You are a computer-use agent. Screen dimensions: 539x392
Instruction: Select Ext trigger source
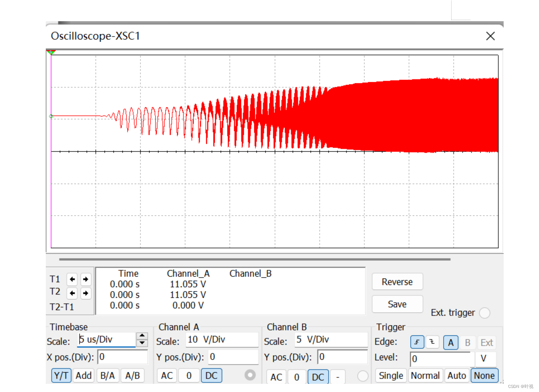[487, 343]
